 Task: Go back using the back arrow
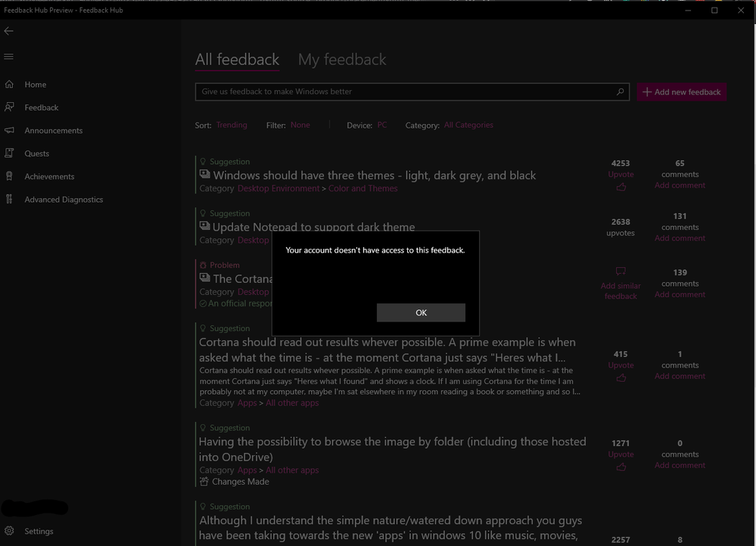click(x=8, y=31)
